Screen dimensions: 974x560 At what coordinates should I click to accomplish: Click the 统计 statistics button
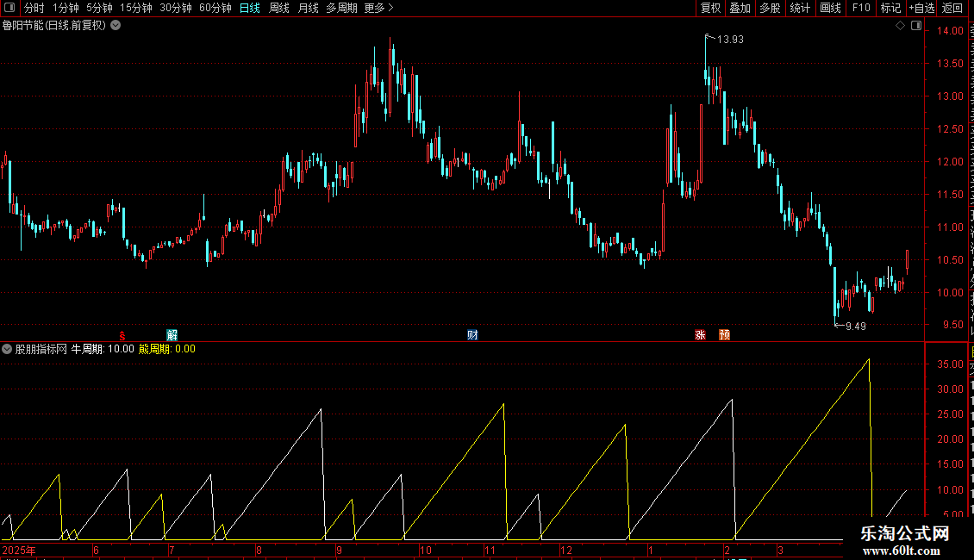[x=799, y=8]
